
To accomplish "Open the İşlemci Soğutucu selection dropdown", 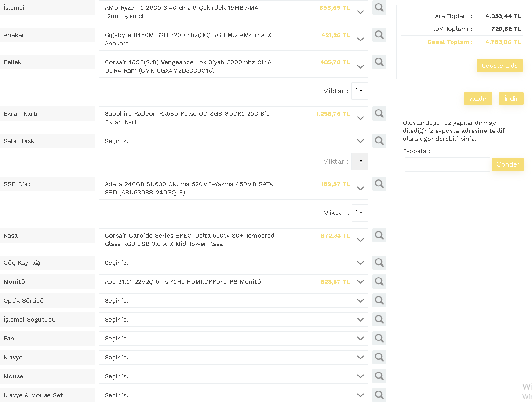I will tap(233, 320).
